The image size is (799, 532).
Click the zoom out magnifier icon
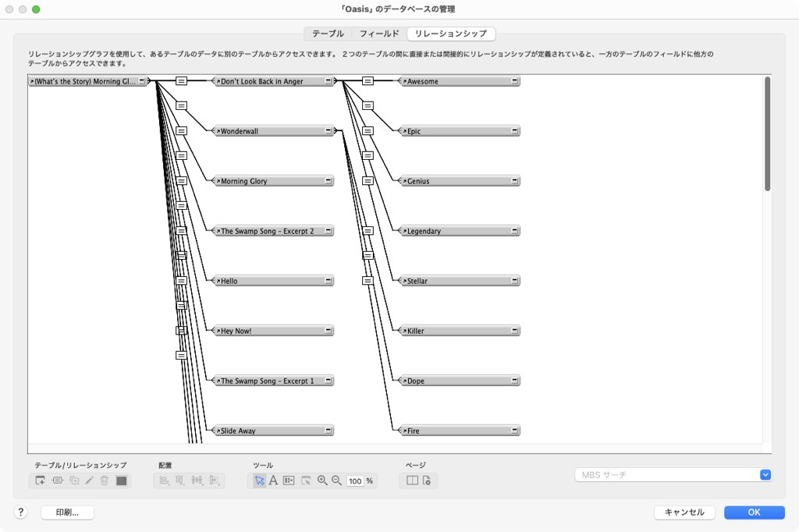point(336,481)
